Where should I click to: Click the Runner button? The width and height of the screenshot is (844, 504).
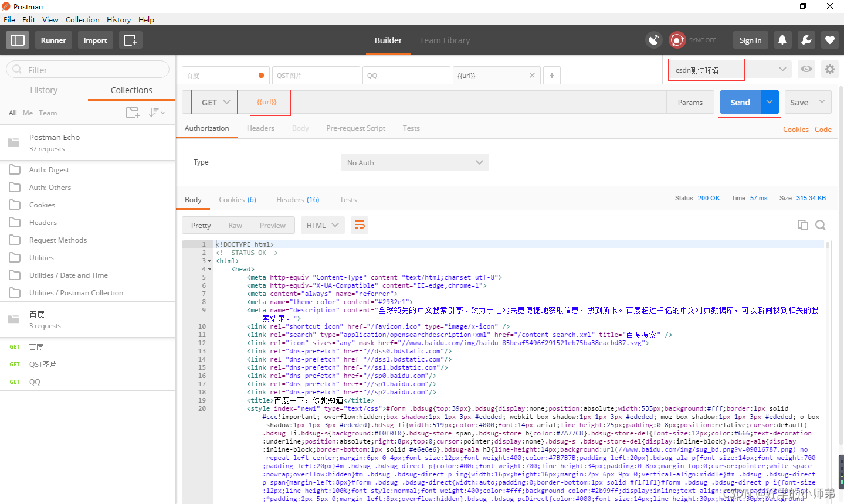point(53,40)
